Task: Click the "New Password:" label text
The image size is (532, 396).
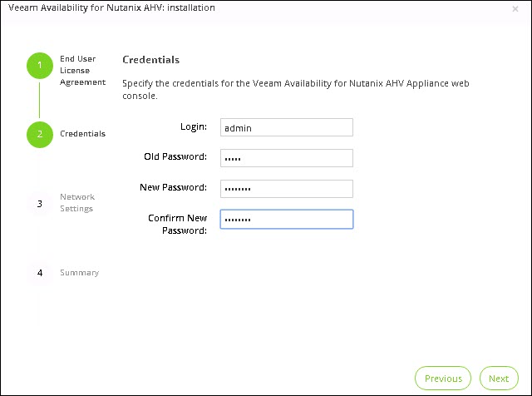Action: click(x=173, y=188)
